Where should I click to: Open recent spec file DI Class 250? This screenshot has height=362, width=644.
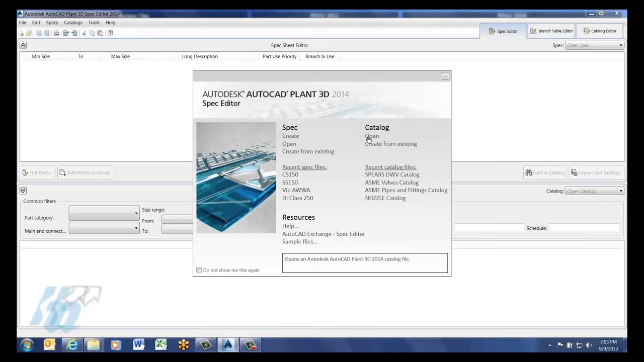click(298, 198)
